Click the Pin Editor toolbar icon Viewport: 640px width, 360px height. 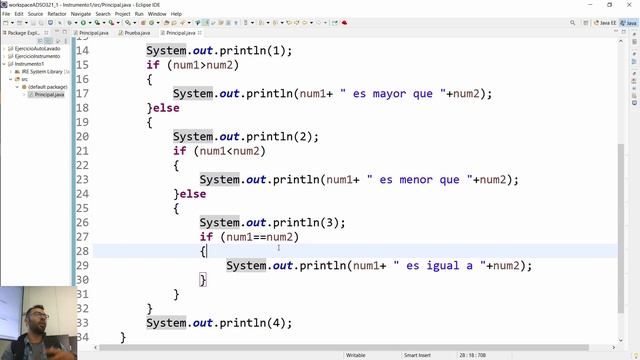[335, 23]
